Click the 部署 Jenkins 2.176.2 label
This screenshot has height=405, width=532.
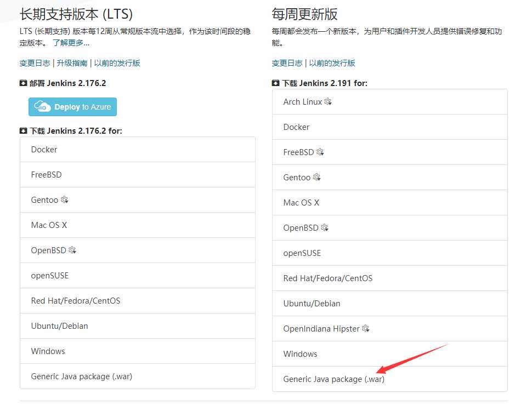pyautogui.click(x=67, y=83)
